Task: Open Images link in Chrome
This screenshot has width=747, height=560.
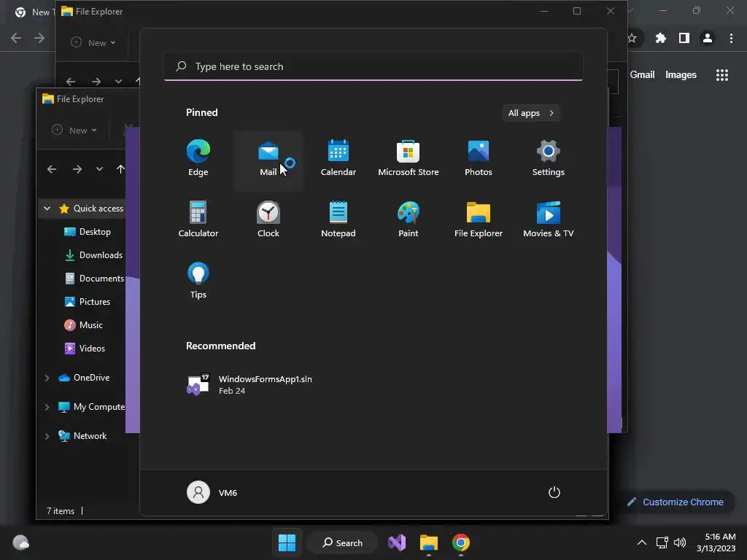Action: (x=681, y=75)
